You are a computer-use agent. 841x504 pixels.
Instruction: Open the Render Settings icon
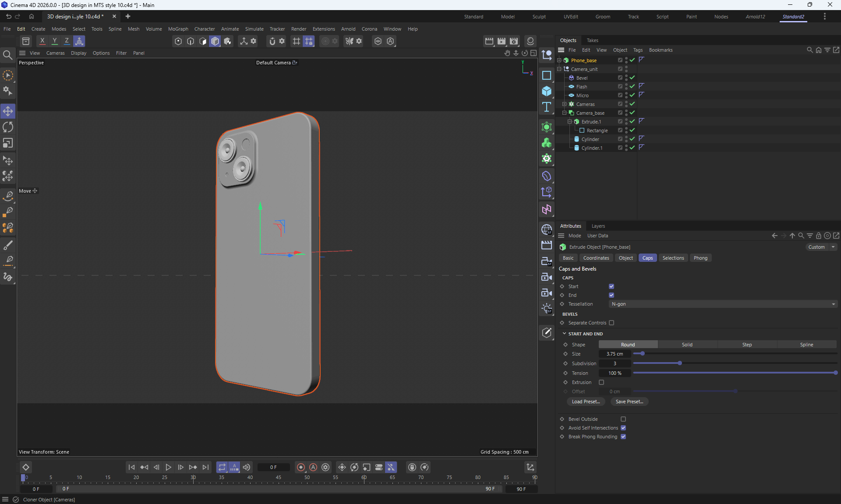[514, 41]
